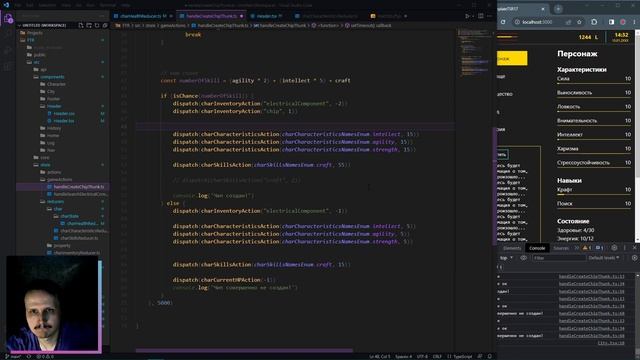640x360 pixels.
Task: Switch to the Sources tab in DevTools
Action: click(x=561, y=248)
